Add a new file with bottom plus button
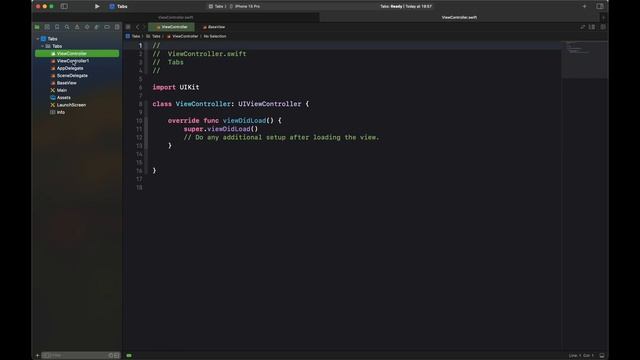Viewport: 640px width, 360px height. point(38,356)
